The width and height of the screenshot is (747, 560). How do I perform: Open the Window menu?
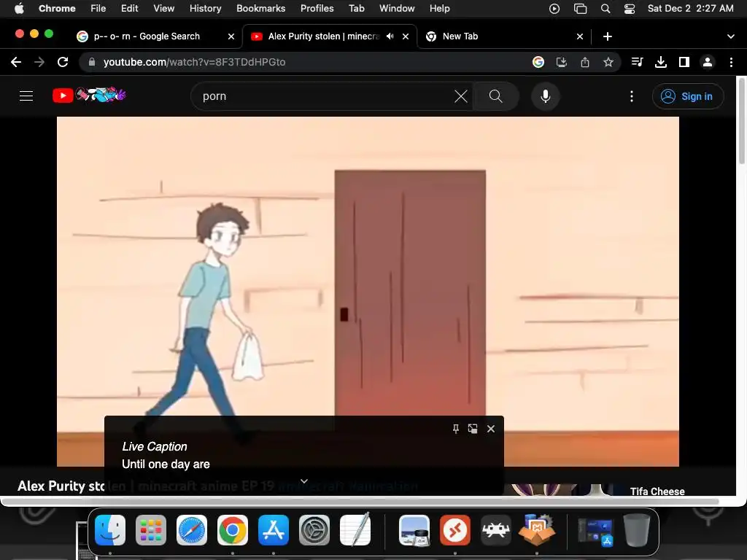click(x=397, y=8)
